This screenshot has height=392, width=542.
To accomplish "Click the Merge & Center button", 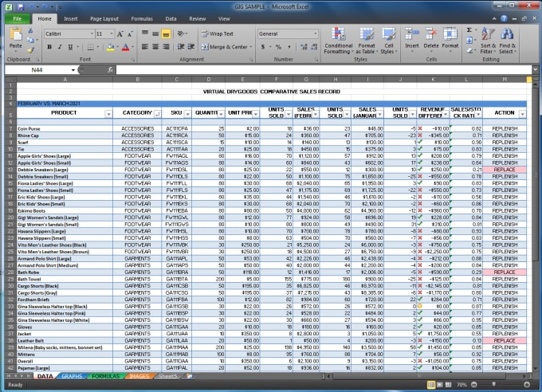I will (224, 47).
